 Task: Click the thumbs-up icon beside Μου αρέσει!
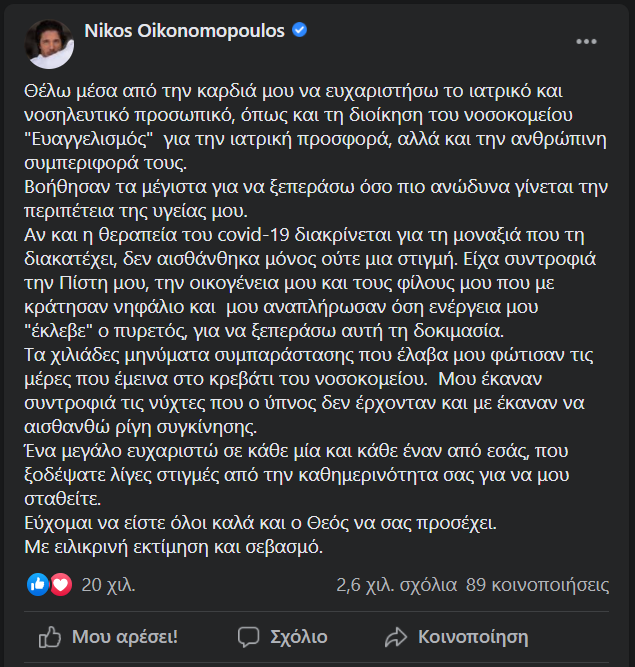point(49,636)
